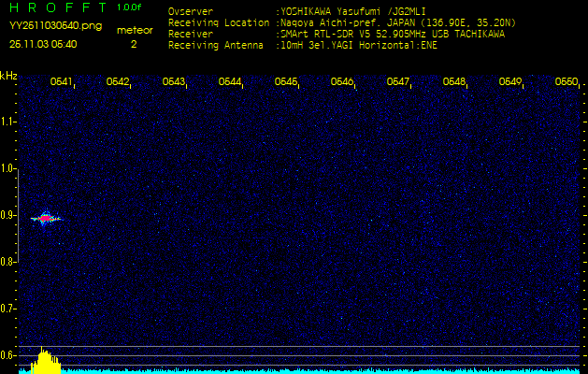Click the kHz axis unit label

coord(8,76)
